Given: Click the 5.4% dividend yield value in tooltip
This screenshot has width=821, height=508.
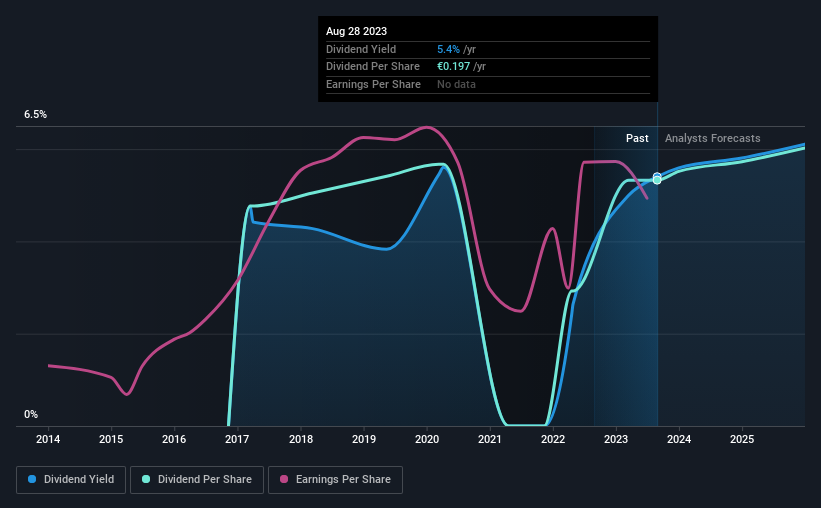Looking at the screenshot, I should point(448,49).
